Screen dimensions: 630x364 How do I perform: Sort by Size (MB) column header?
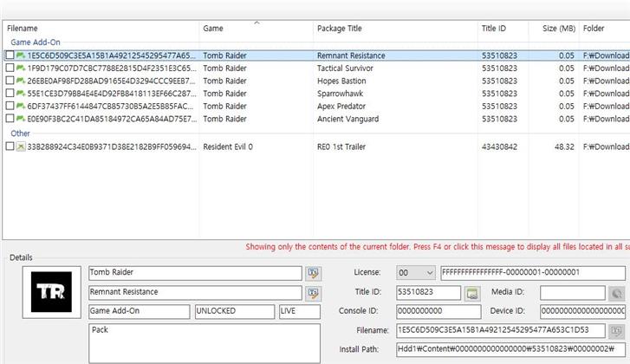click(559, 29)
